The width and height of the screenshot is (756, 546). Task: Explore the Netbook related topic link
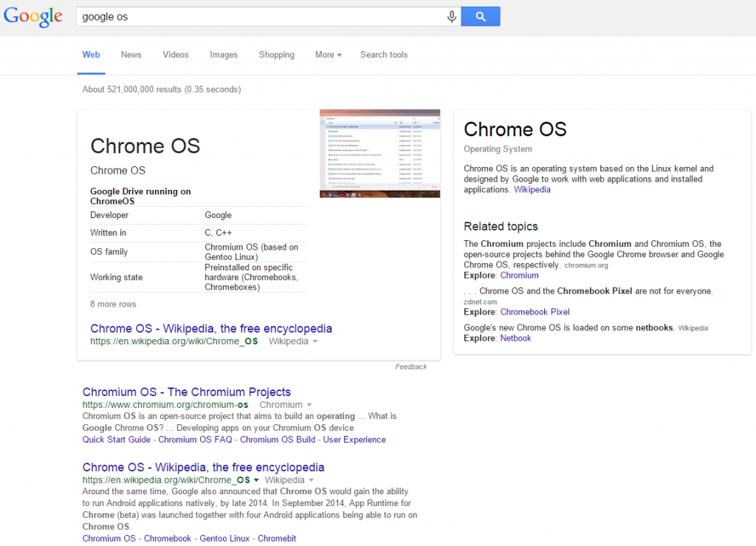click(x=515, y=338)
